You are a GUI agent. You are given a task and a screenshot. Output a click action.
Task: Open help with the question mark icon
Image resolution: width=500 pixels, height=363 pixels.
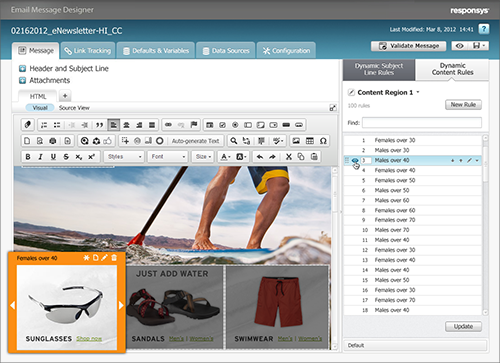coord(484,29)
